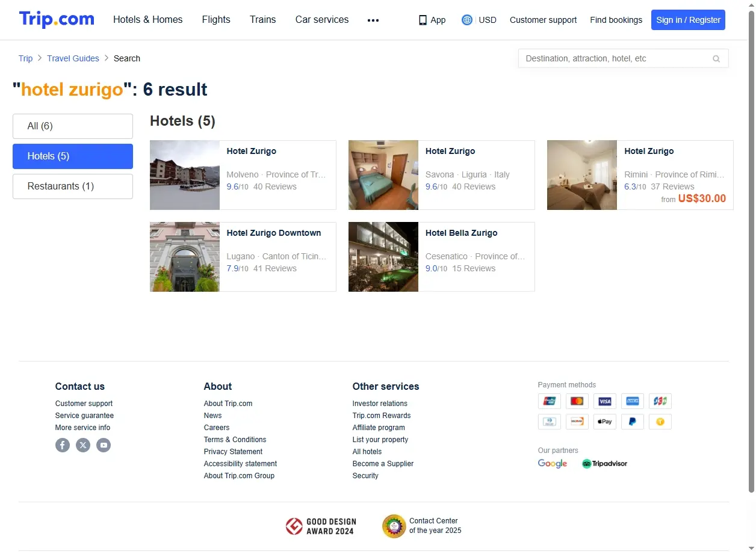
Task: Open Hotel Zurigo Molveno thumbnail
Action: click(185, 175)
